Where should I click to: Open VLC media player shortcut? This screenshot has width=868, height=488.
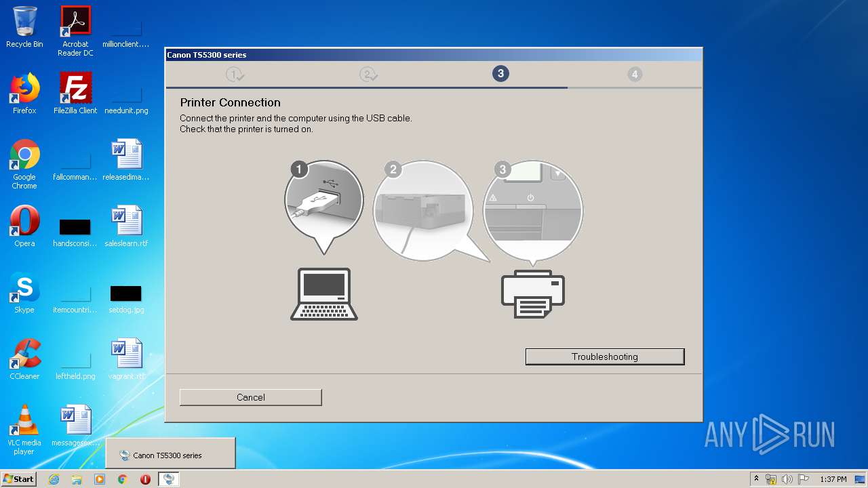click(24, 430)
